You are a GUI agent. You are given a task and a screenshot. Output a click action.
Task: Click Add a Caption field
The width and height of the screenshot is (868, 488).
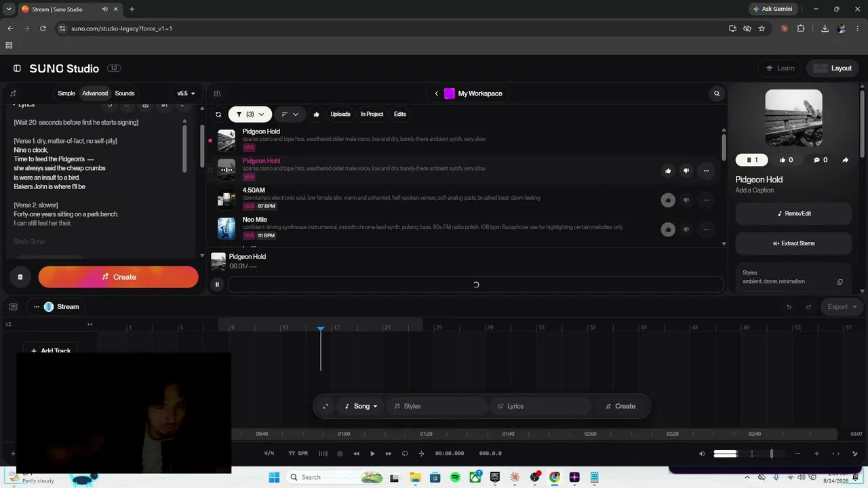(755, 190)
